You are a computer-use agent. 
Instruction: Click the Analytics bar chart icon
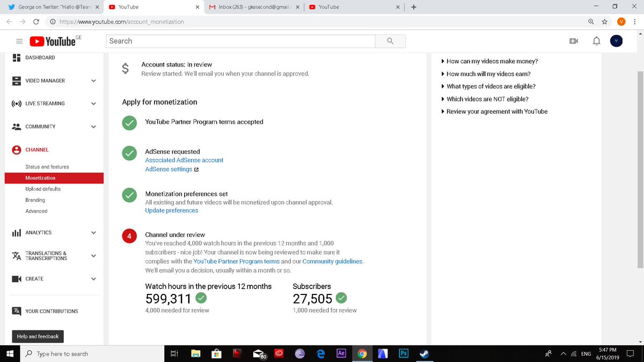click(x=16, y=233)
